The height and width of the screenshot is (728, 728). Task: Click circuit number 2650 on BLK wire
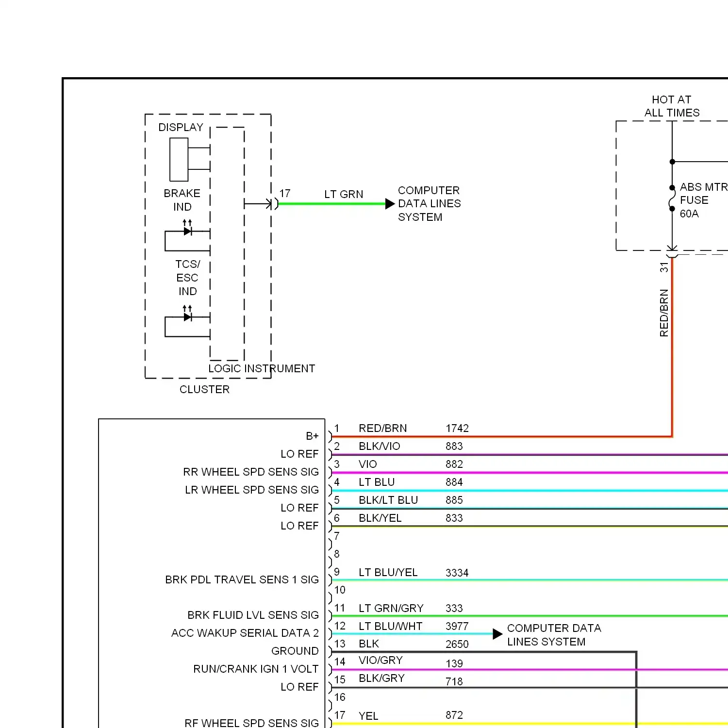click(x=457, y=645)
